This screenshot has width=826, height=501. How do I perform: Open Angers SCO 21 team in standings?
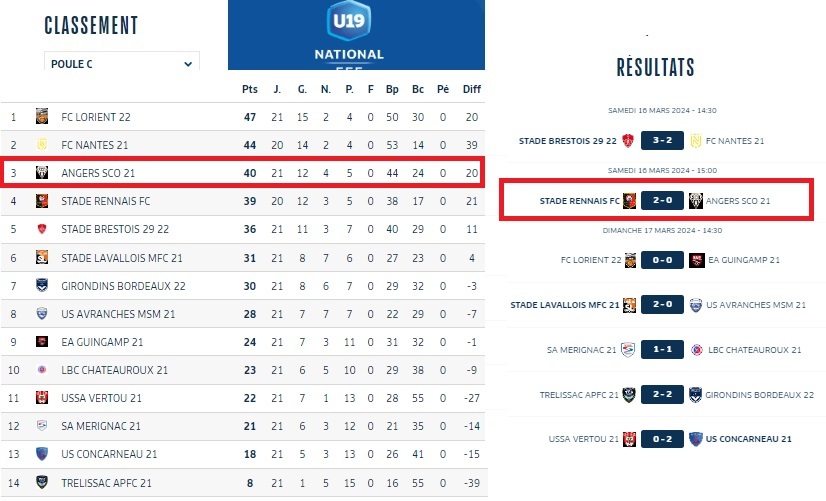coord(96,173)
